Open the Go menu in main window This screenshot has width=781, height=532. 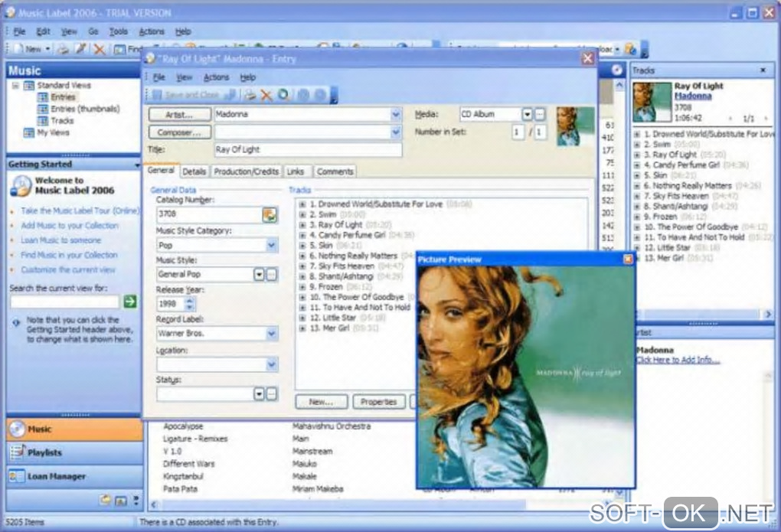pos(93,31)
